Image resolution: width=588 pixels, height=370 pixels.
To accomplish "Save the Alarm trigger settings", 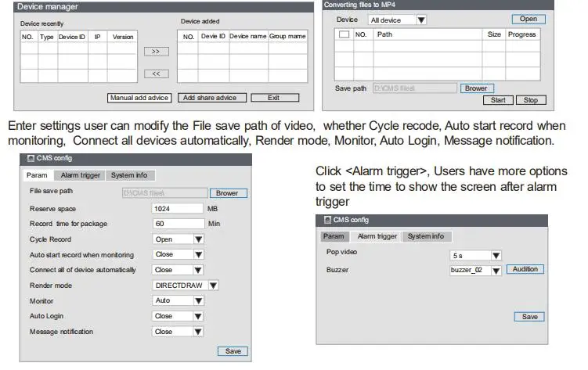I will [x=529, y=317].
